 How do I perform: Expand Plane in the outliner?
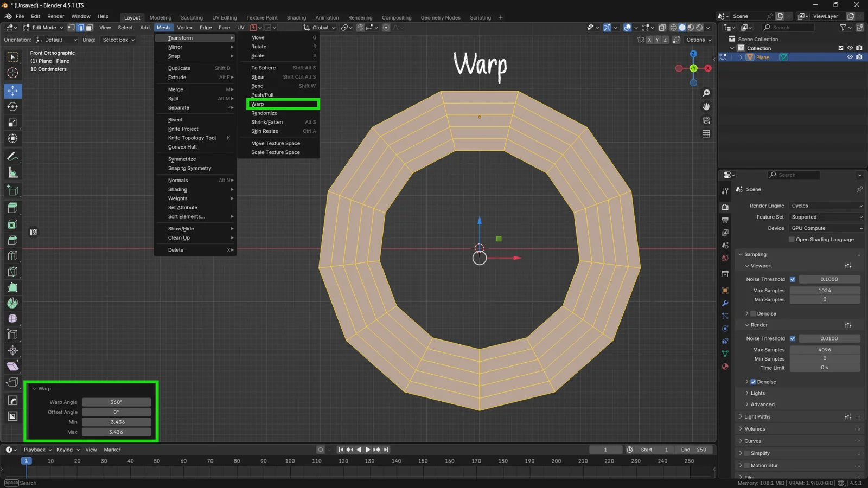tap(741, 57)
